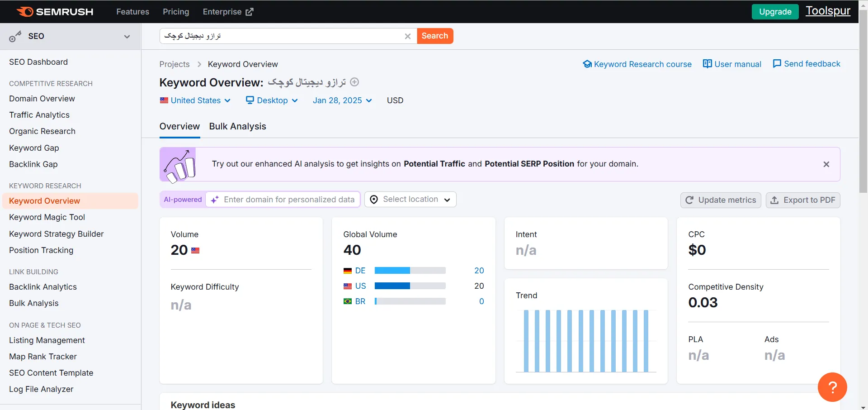Click Export to PDF button
868x410 pixels.
[803, 200]
